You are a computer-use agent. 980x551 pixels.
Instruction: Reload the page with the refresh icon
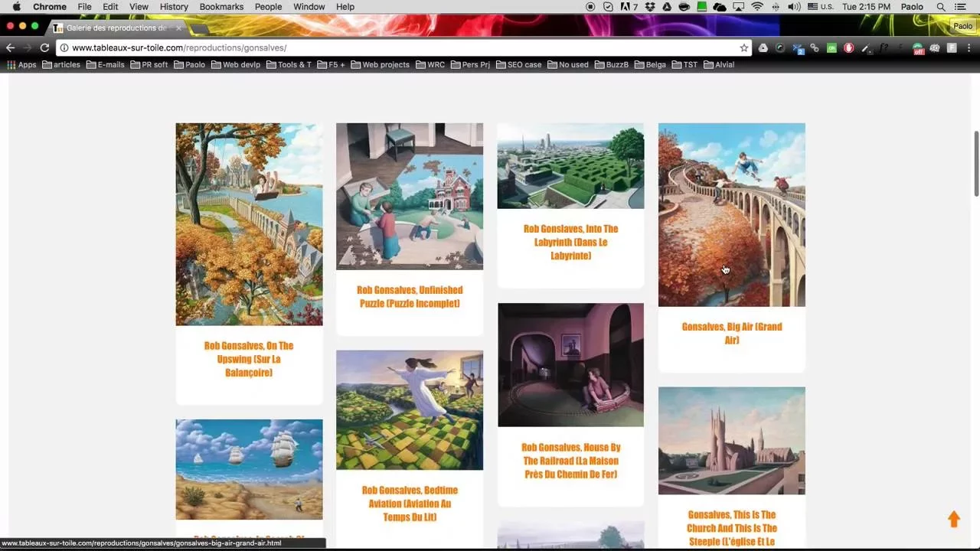(x=44, y=47)
